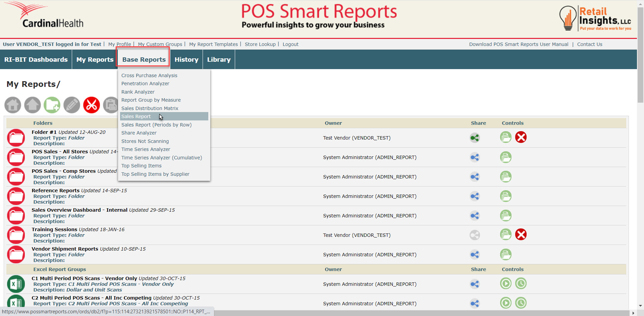Image resolution: width=644 pixels, height=316 pixels.
Task: Delete the Training Sessions folder with red X
Action: tap(521, 234)
